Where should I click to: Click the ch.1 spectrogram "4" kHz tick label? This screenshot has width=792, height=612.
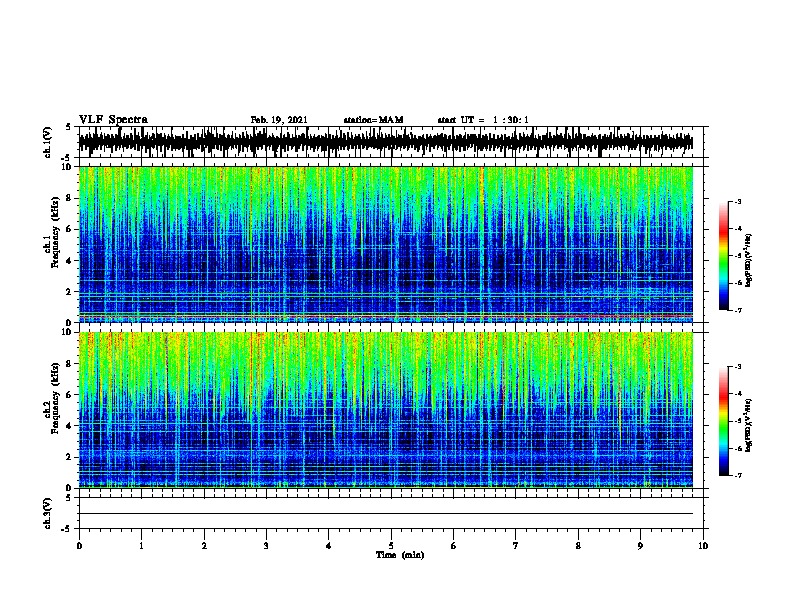70,261
